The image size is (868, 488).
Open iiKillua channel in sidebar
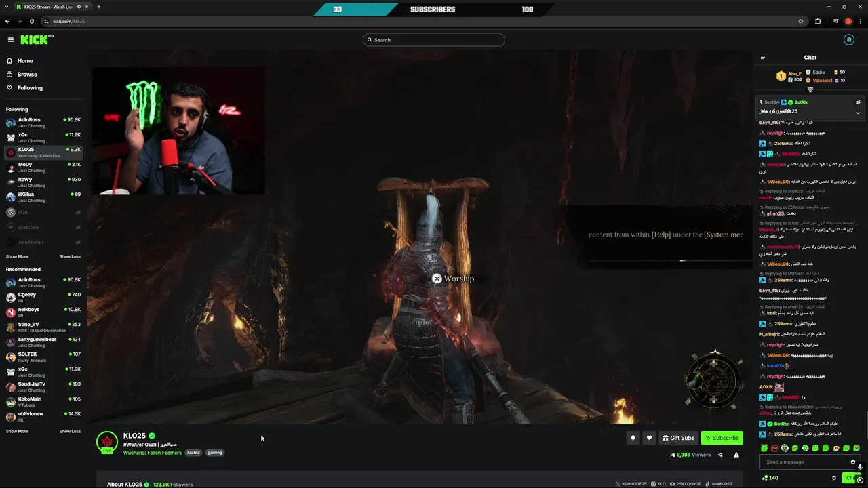pyautogui.click(x=43, y=197)
